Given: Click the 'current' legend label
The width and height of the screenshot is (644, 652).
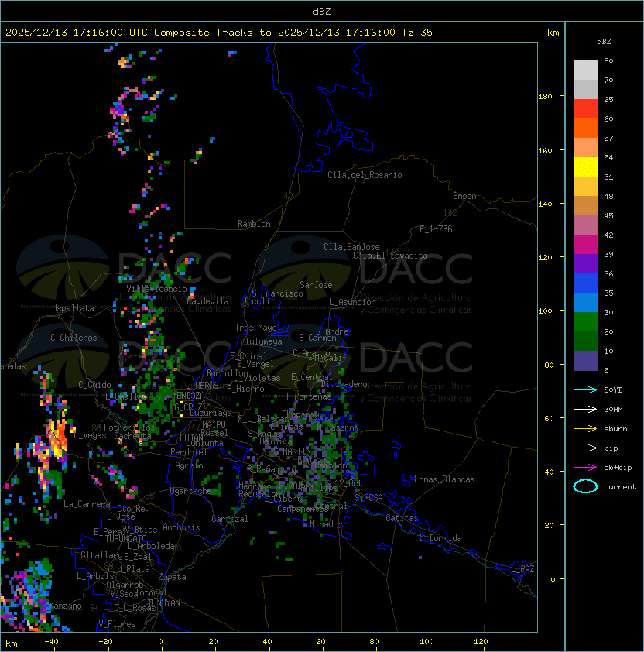Looking at the screenshot, I should pos(620,487).
